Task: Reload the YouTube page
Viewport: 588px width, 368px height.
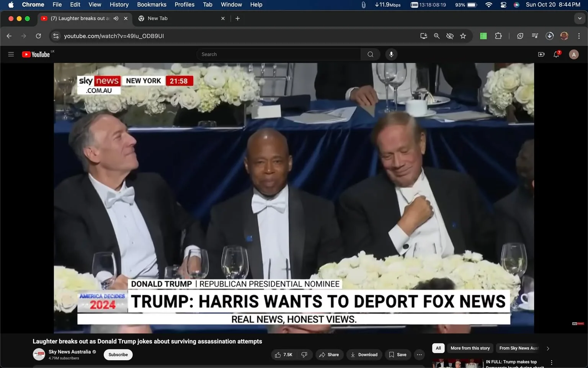Action: click(x=38, y=36)
